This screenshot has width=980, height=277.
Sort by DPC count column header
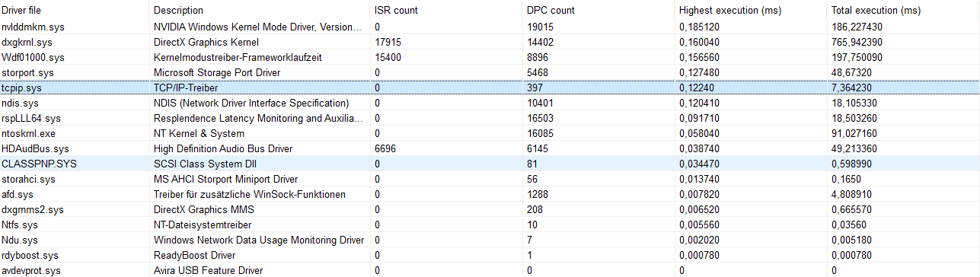tap(598, 11)
